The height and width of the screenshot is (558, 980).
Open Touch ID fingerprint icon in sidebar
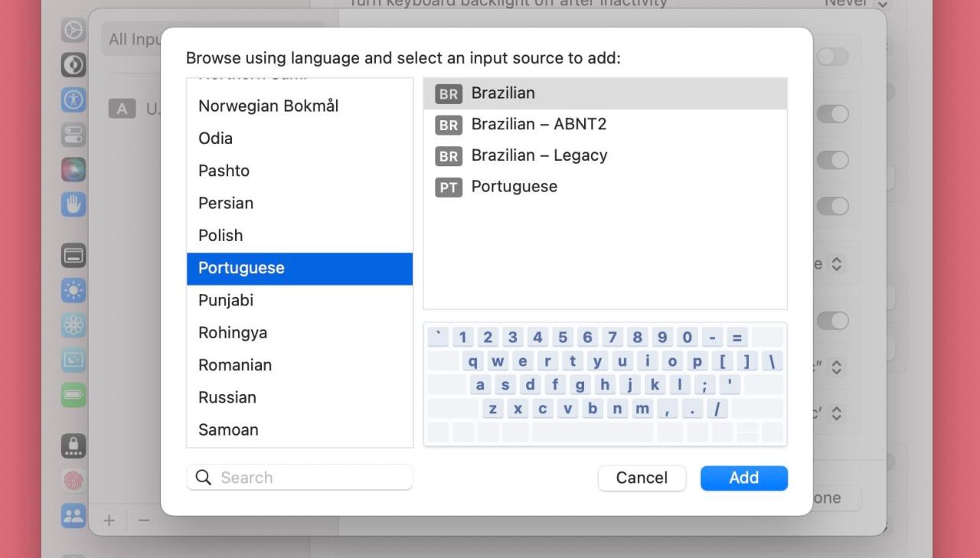(x=73, y=481)
